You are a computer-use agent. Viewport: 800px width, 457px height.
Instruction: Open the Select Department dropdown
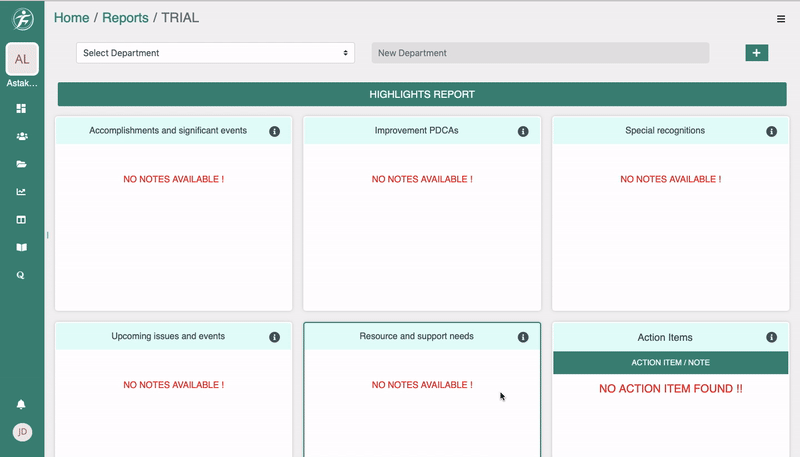215,53
